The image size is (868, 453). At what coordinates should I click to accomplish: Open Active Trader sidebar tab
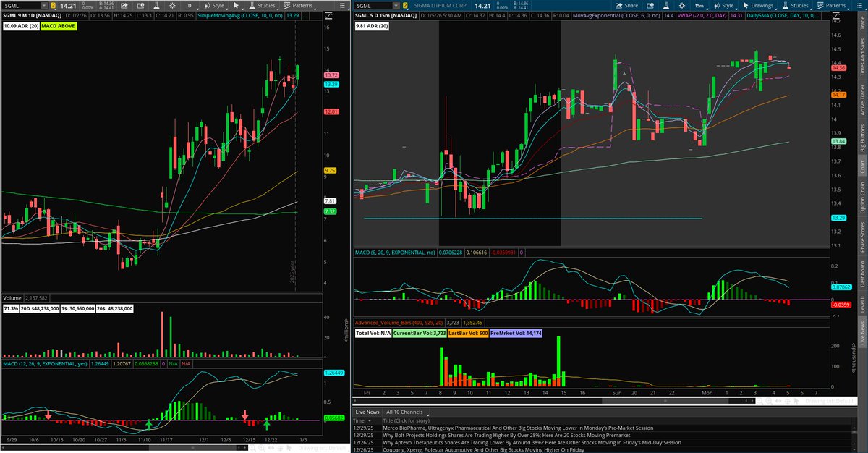coord(861,101)
